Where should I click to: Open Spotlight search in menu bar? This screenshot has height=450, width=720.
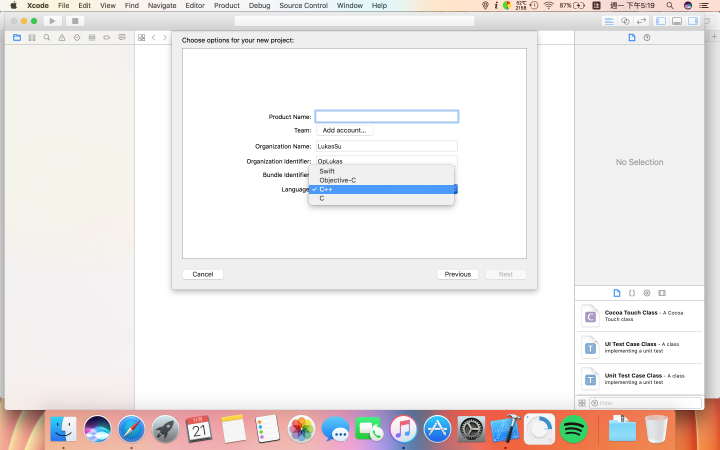pyautogui.click(x=670, y=6)
